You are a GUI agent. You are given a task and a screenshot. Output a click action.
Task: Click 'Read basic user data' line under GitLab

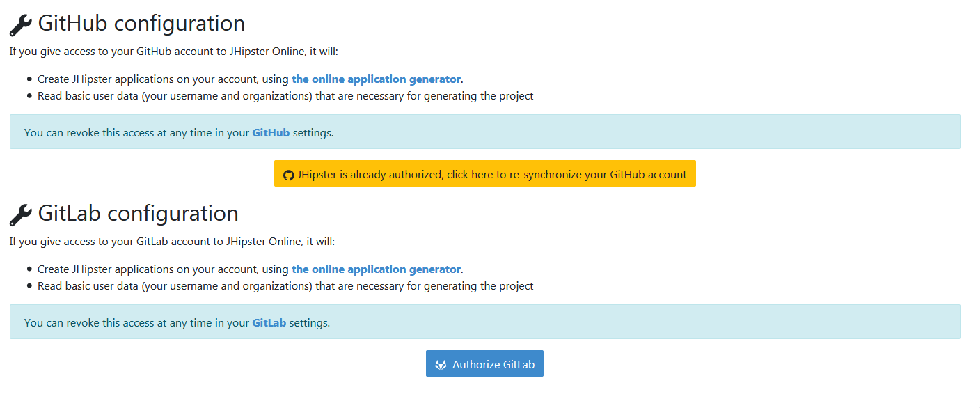pyautogui.click(x=285, y=286)
